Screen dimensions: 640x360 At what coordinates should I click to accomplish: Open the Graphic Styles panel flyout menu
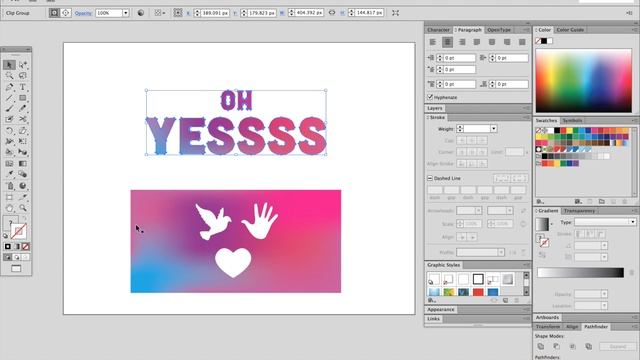point(526,265)
